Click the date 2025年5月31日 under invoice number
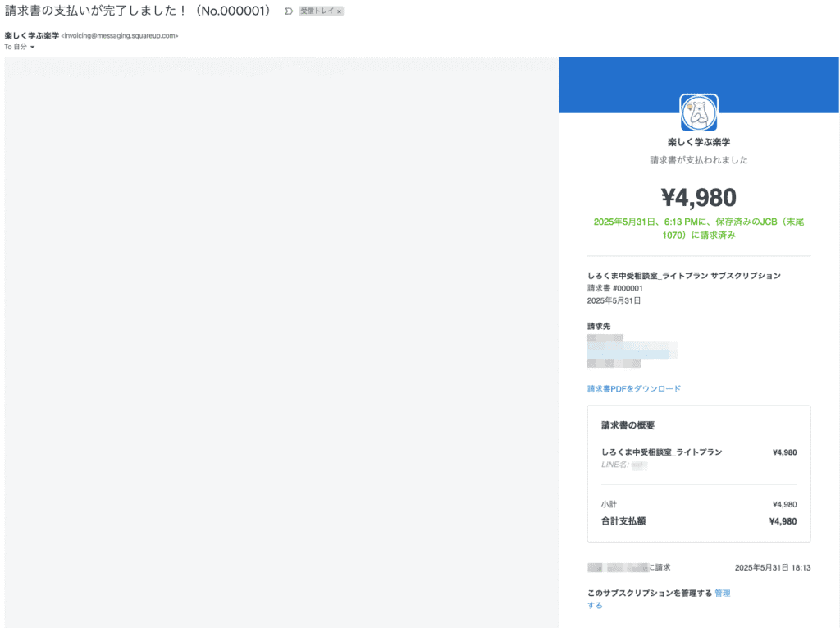Image resolution: width=840 pixels, height=628 pixels. click(x=614, y=300)
